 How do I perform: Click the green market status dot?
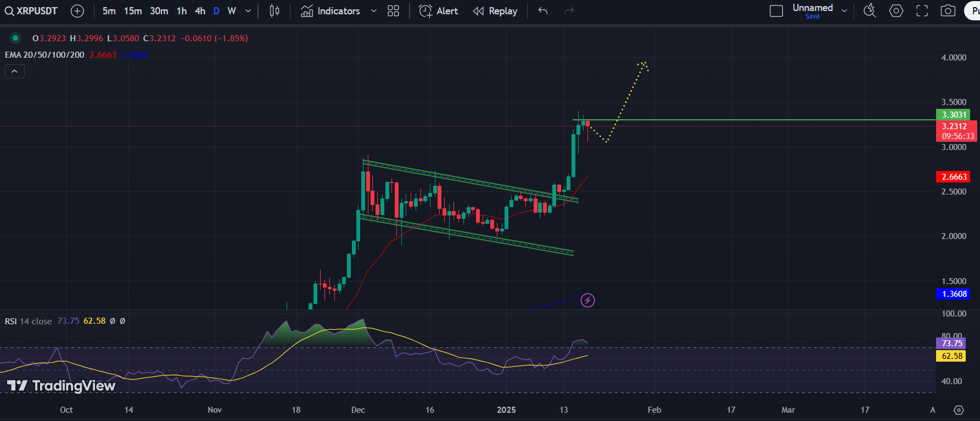15,38
